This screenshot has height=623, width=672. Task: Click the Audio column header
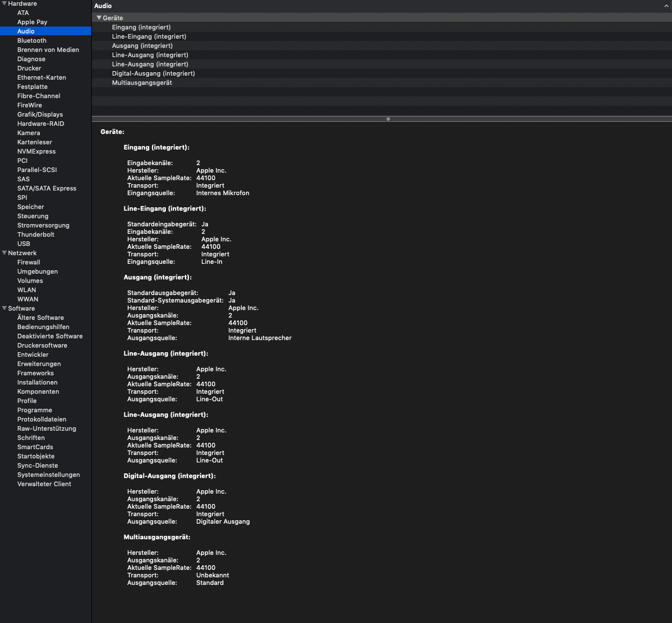pos(103,6)
